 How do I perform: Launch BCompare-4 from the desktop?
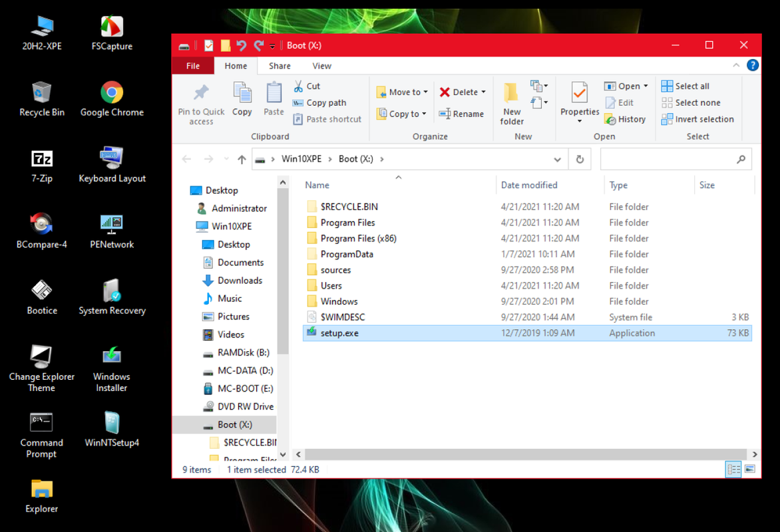pyautogui.click(x=42, y=231)
